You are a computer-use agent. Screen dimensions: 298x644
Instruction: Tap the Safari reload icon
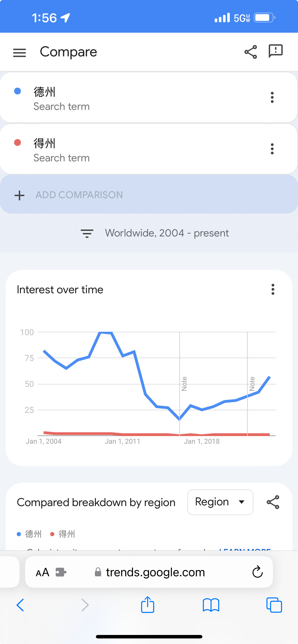257,572
